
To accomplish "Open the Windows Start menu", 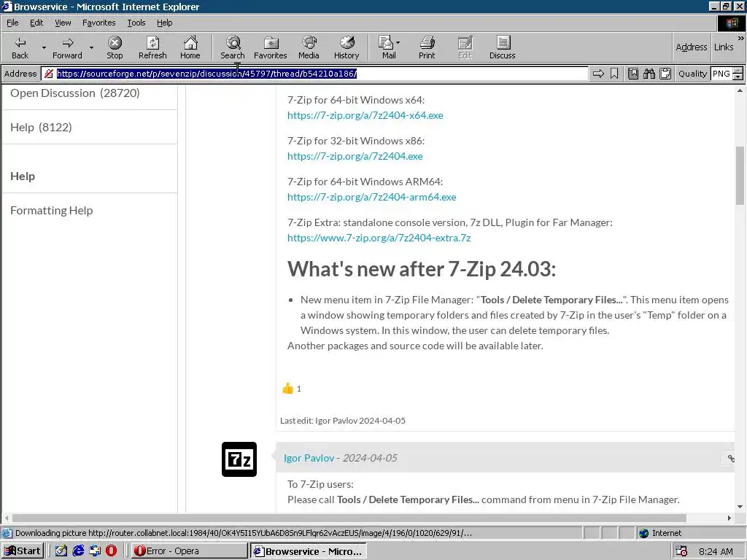I will click(23, 551).
